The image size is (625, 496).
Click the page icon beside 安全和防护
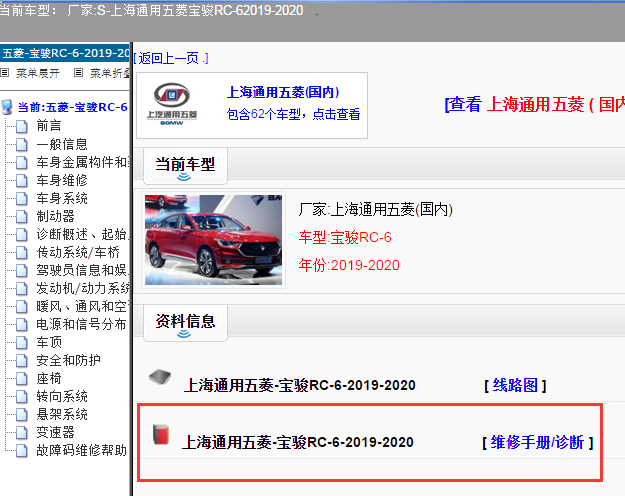(x=22, y=360)
